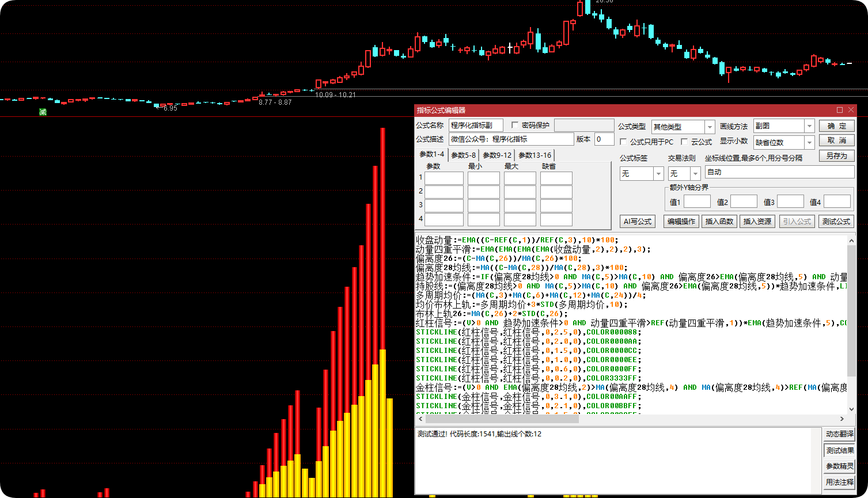Open the 画线方法 dropdown showing 副图
The image size is (868, 498).
point(809,126)
